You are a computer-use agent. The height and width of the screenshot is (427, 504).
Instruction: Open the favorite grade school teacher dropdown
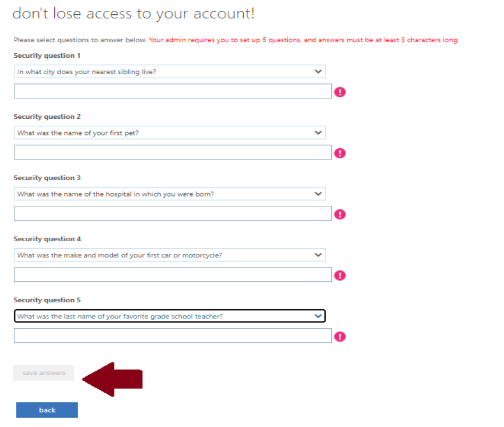coord(169,316)
